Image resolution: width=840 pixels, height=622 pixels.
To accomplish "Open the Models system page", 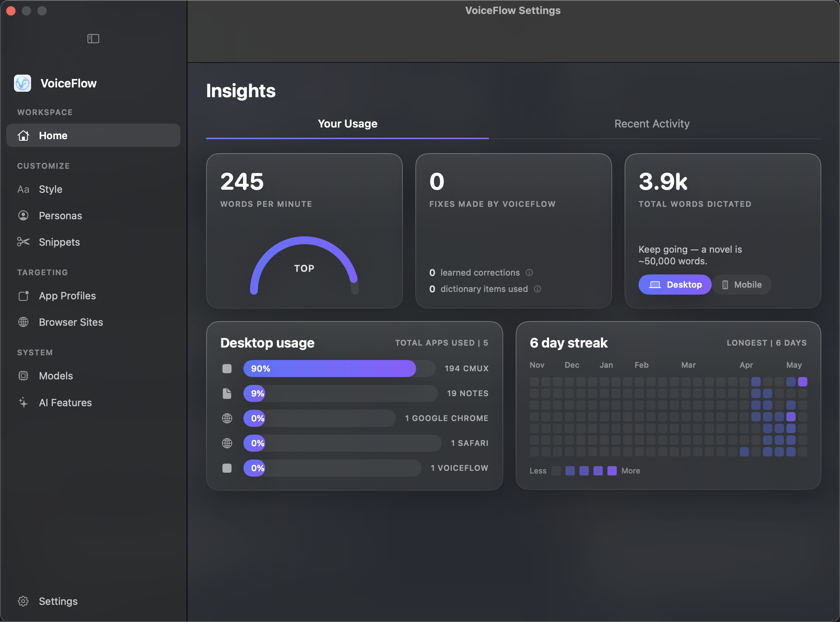I will point(93,376).
